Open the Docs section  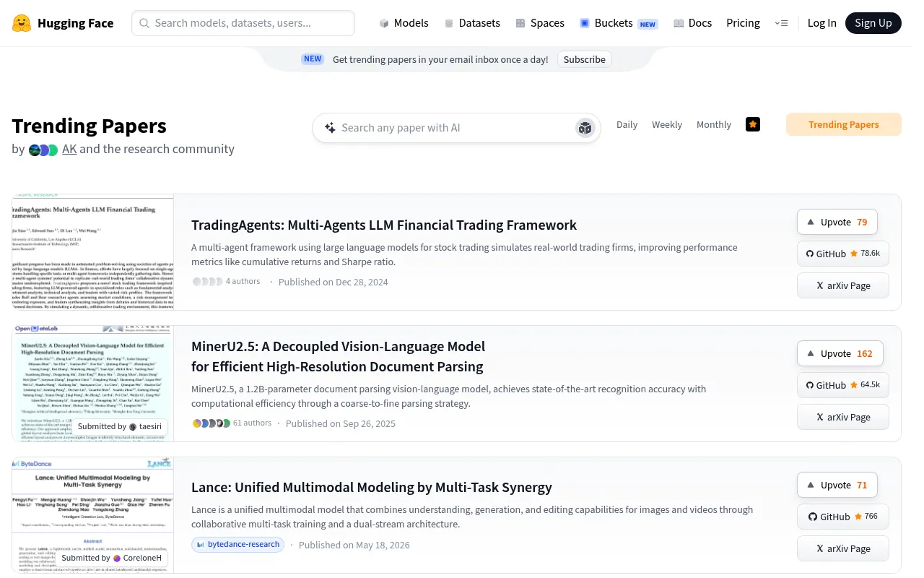pyautogui.click(x=692, y=23)
